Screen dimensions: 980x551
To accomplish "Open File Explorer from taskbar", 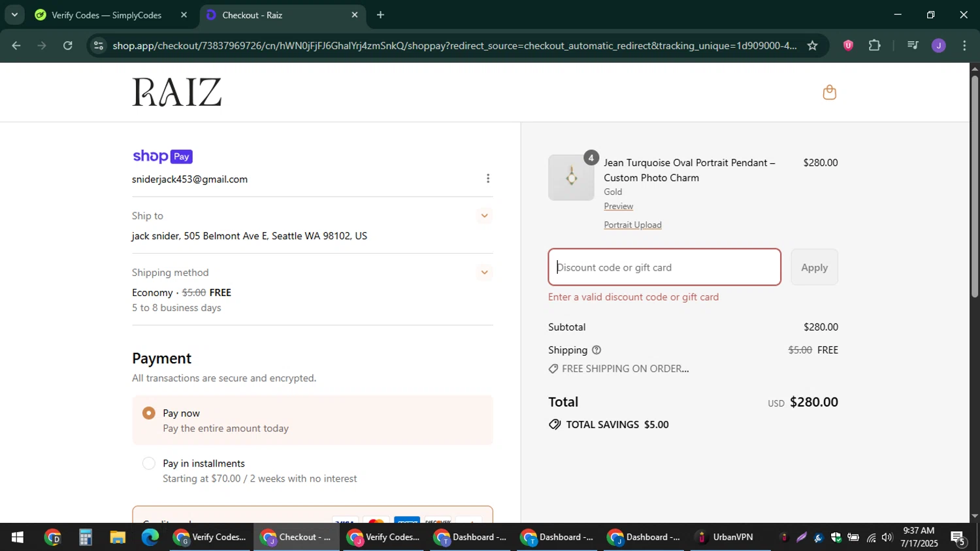I will [x=118, y=537].
